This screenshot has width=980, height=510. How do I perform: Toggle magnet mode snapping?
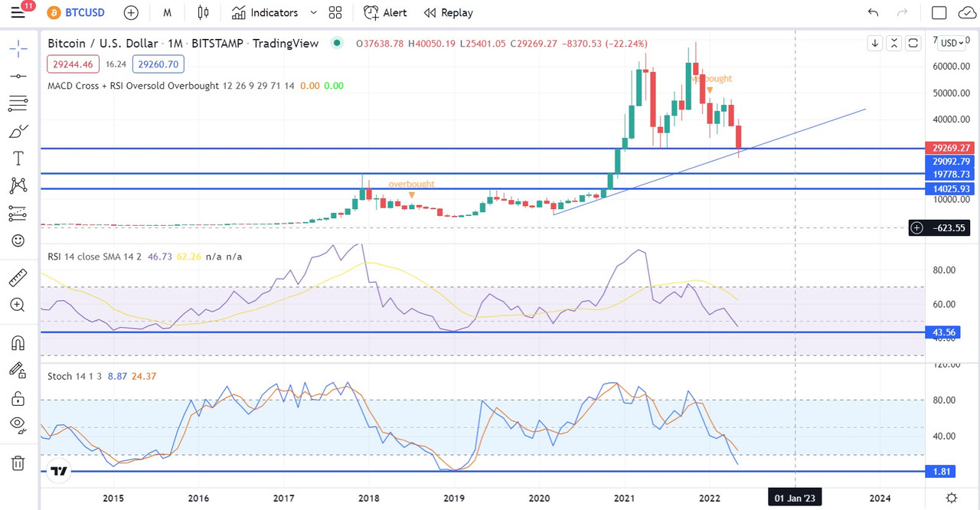coord(18,342)
